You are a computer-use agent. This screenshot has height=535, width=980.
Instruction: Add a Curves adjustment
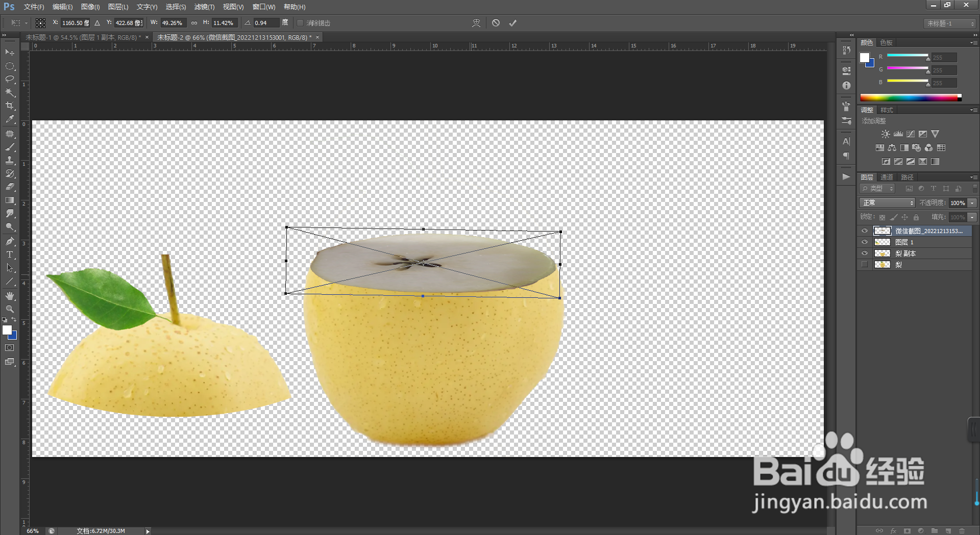point(911,134)
